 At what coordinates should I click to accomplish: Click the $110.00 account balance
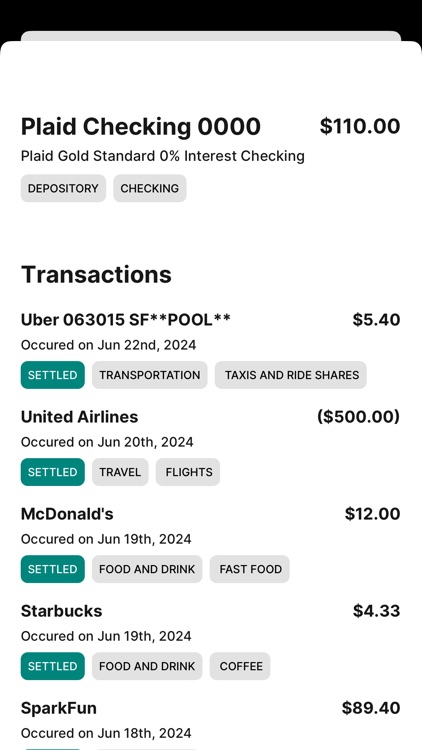point(360,126)
